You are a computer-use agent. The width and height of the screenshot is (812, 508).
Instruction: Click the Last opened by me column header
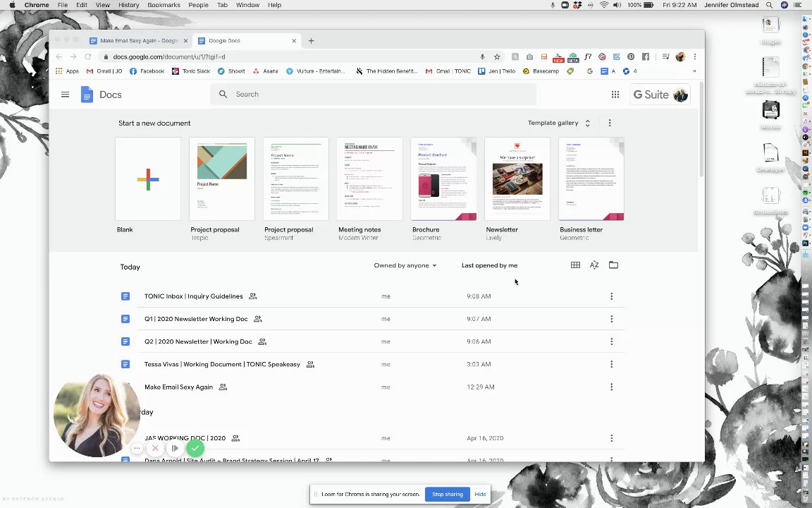click(489, 265)
